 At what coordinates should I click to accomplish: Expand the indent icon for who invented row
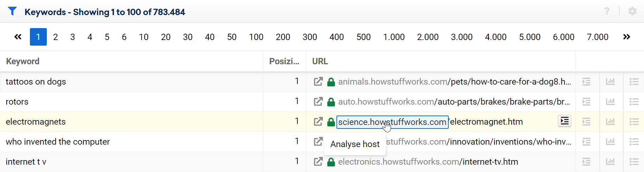pos(586,142)
